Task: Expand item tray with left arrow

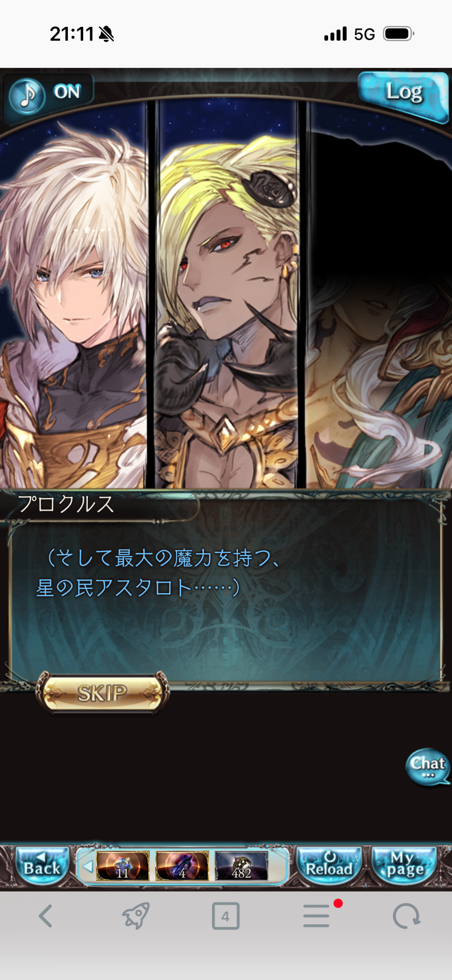Action: 87,866
